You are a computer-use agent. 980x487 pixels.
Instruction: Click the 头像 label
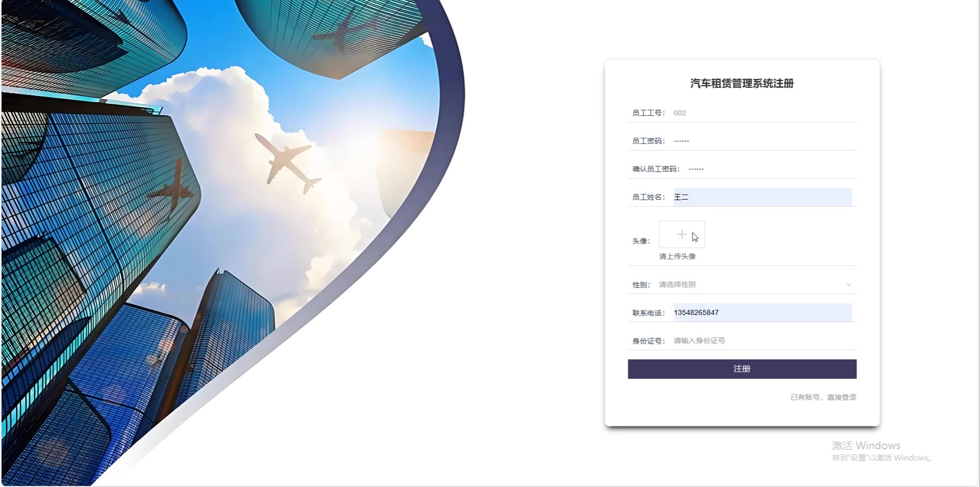641,241
